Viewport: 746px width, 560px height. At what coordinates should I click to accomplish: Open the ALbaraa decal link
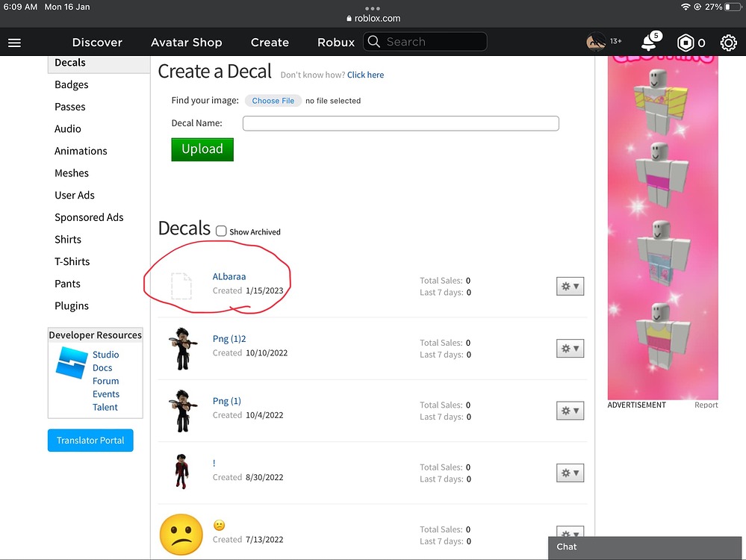pos(229,276)
